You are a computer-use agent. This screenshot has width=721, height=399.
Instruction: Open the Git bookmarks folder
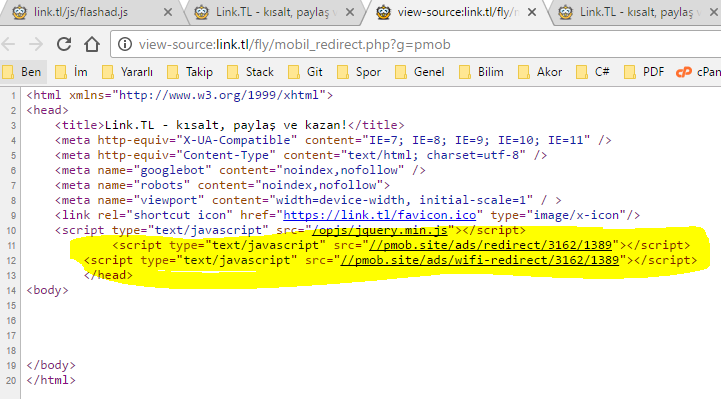click(306, 72)
